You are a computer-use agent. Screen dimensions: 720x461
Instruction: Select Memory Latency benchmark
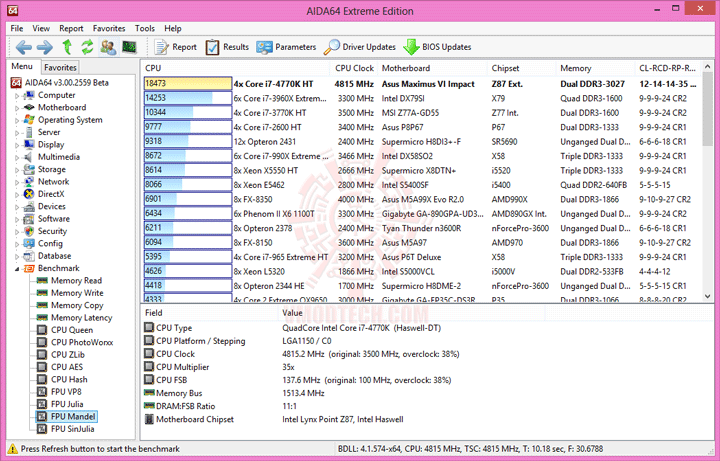74,318
